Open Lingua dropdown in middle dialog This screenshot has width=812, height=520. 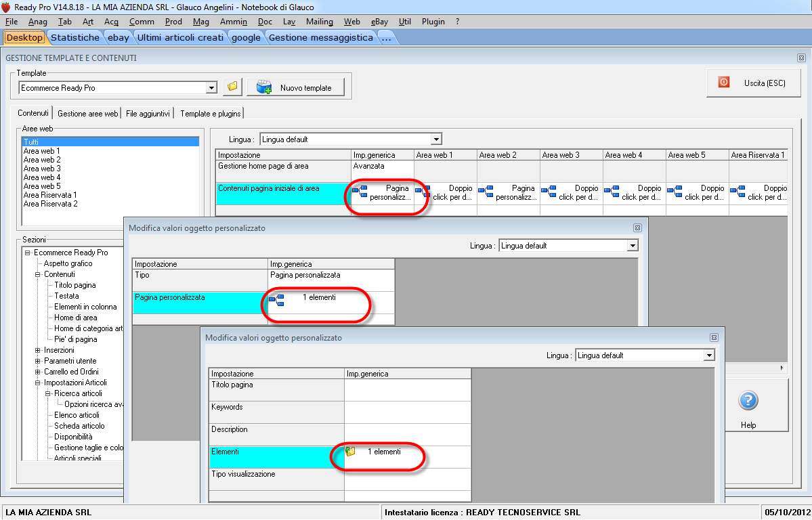coord(633,246)
